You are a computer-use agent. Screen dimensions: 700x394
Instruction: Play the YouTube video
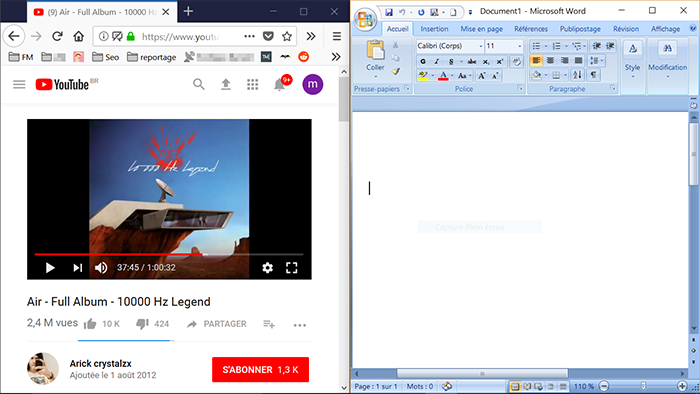[x=50, y=268]
